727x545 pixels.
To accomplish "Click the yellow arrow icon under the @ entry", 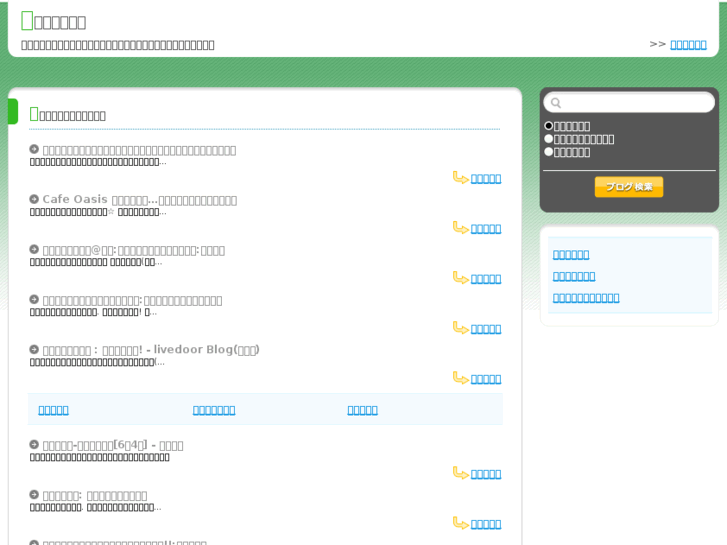I will click(460, 278).
